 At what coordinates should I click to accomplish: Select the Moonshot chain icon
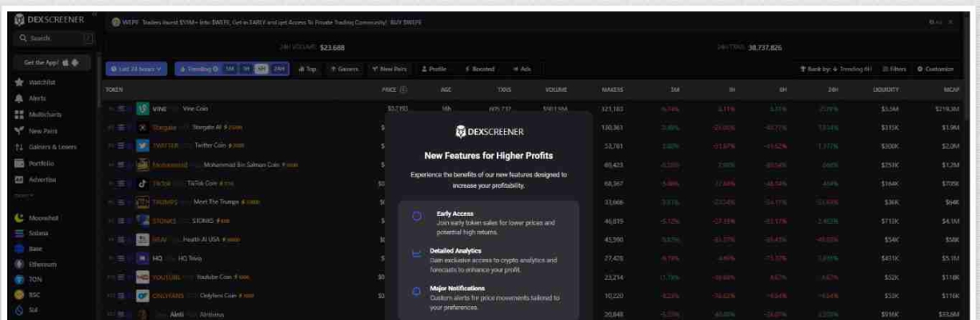(x=19, y=218)
